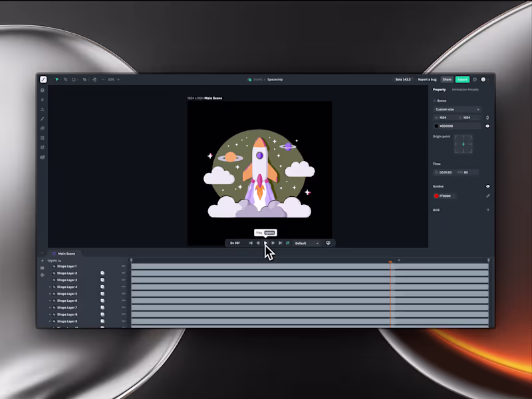Image resolution: width=532 pixels, height=399 pixels.
Task: Select the direct selection node tool
Action: point(65,79)
